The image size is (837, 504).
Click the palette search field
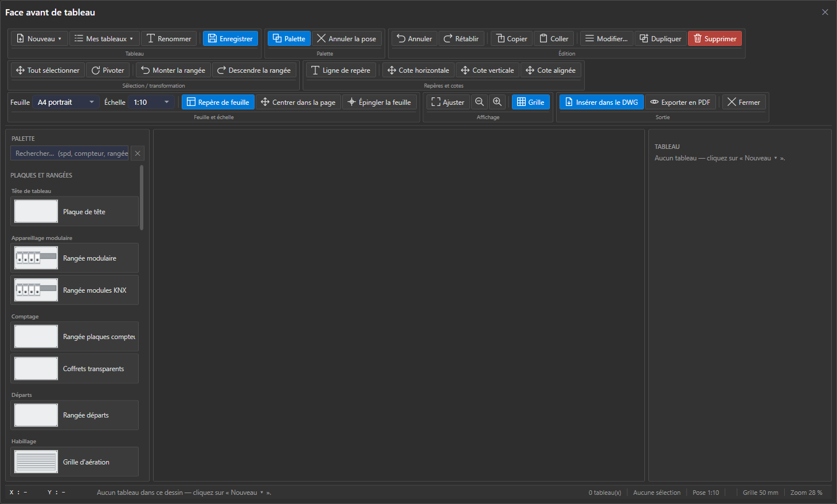point(70,153)
